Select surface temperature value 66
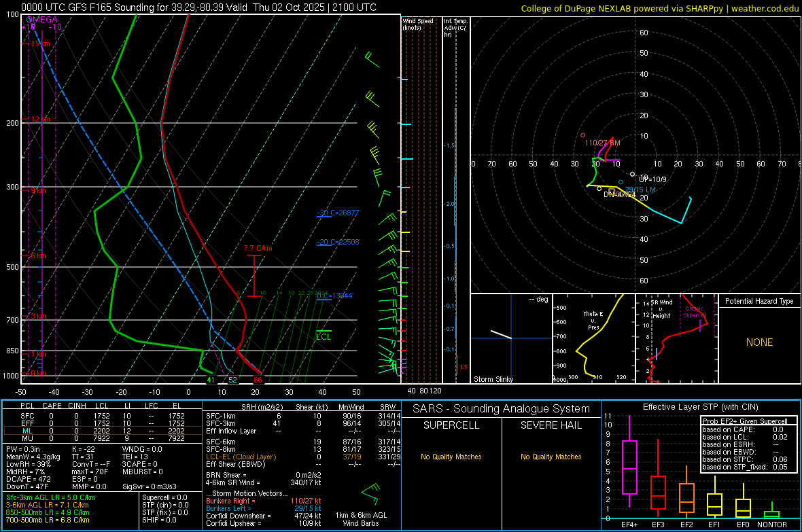This screenshot has height=532, width=802. coord(258,380)
